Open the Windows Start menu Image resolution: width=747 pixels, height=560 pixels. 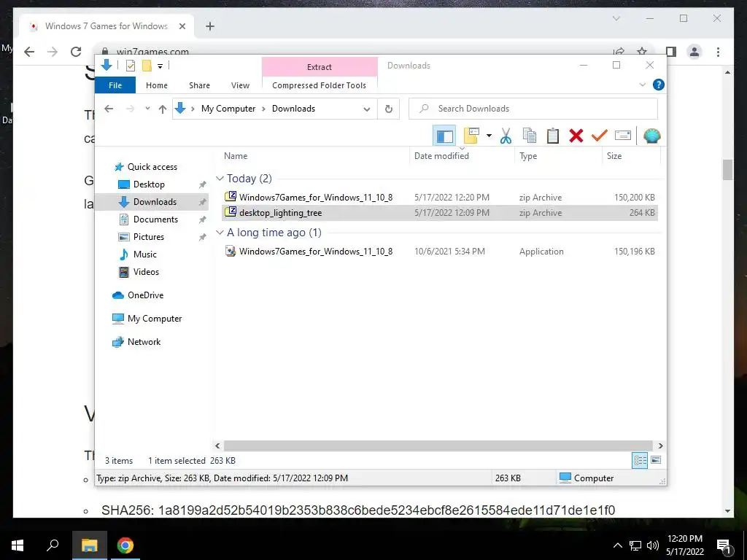(x=18, y=545)
